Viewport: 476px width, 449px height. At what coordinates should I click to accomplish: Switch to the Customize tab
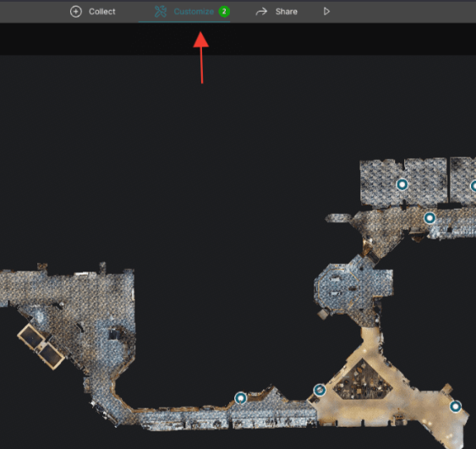(194, 12)
